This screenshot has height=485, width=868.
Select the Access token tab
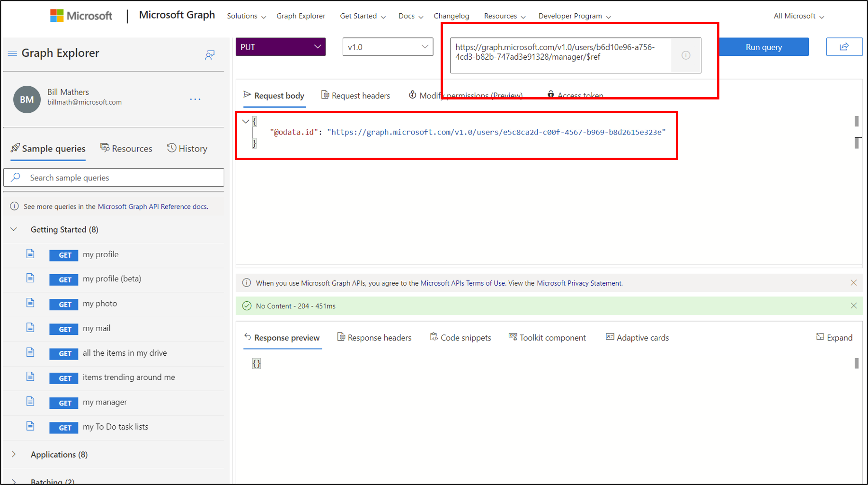coord(575,96)
